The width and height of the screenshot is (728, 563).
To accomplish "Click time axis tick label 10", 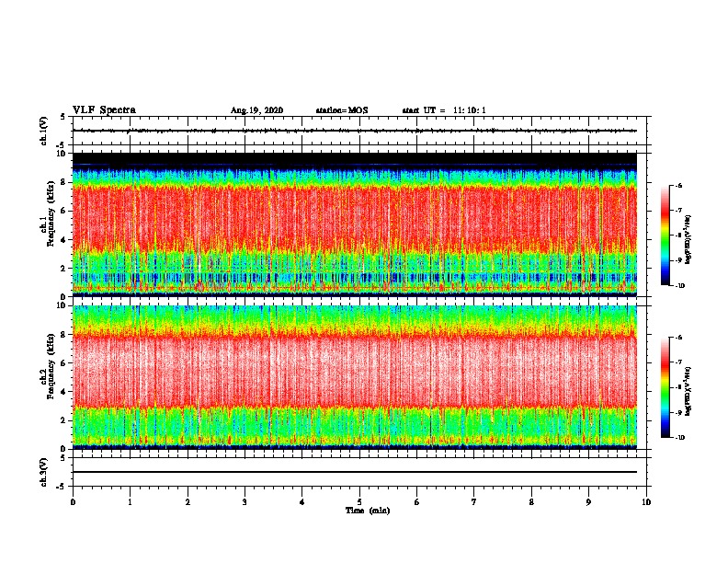I will [x=646, y=502].
